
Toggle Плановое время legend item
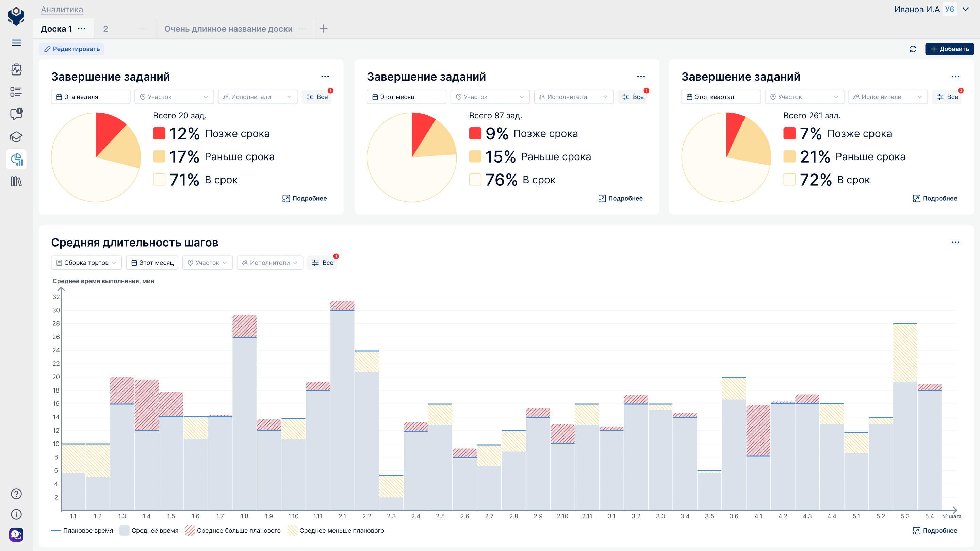tap(82, 531)
